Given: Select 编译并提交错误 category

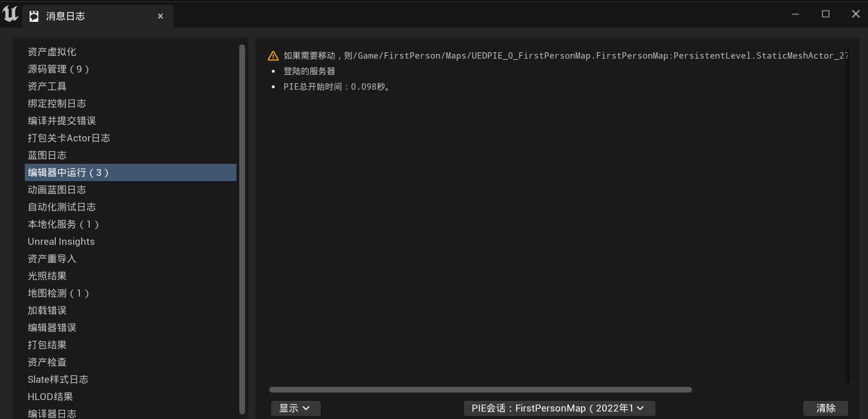Looking at the screenshot, I should tap(131, 121).
